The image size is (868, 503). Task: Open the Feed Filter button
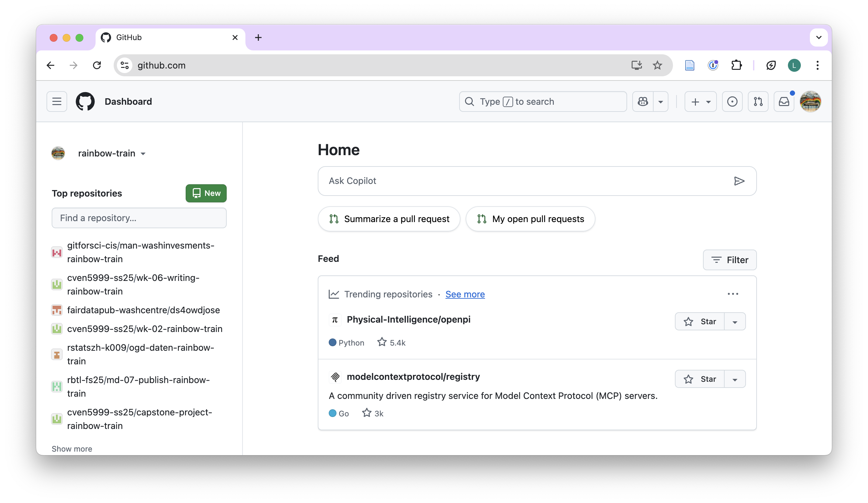tap(729, 260)
